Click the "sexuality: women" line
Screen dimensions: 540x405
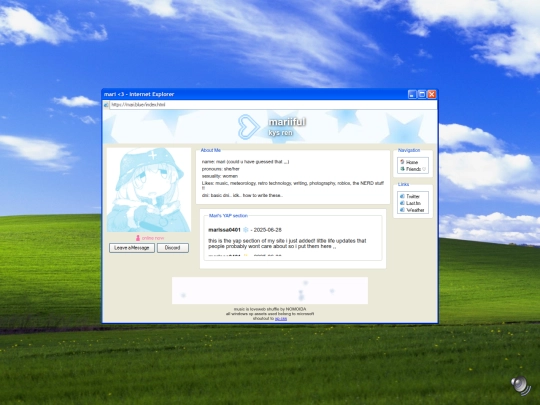[220, 176]
